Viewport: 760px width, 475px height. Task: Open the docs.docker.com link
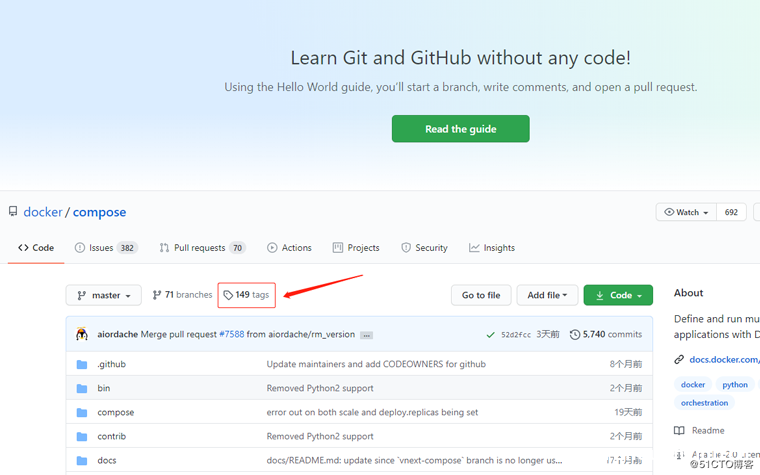pos(723,359)
